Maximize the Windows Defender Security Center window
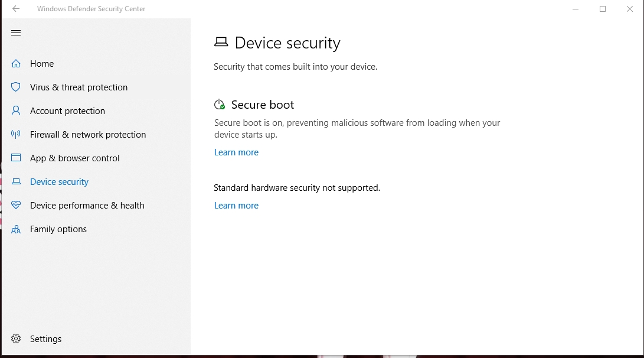This screenshot has height=358, width=644. pyautogui.click(x=603, y=9)
